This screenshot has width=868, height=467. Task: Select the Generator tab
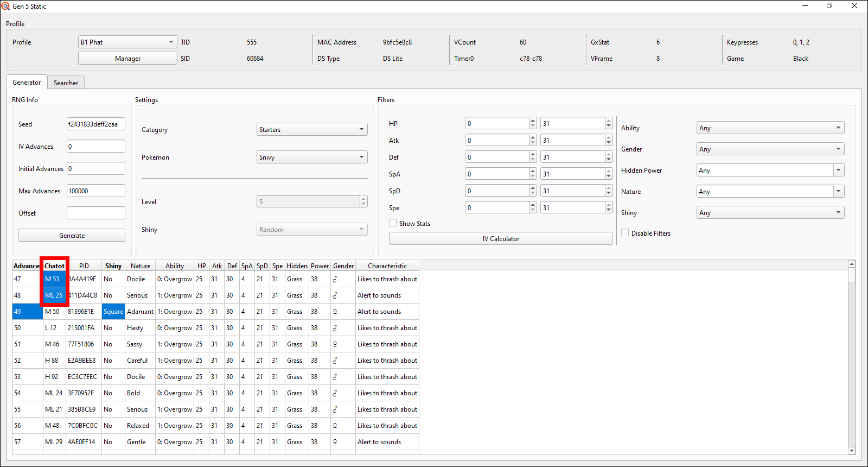(x=27, y=83)
